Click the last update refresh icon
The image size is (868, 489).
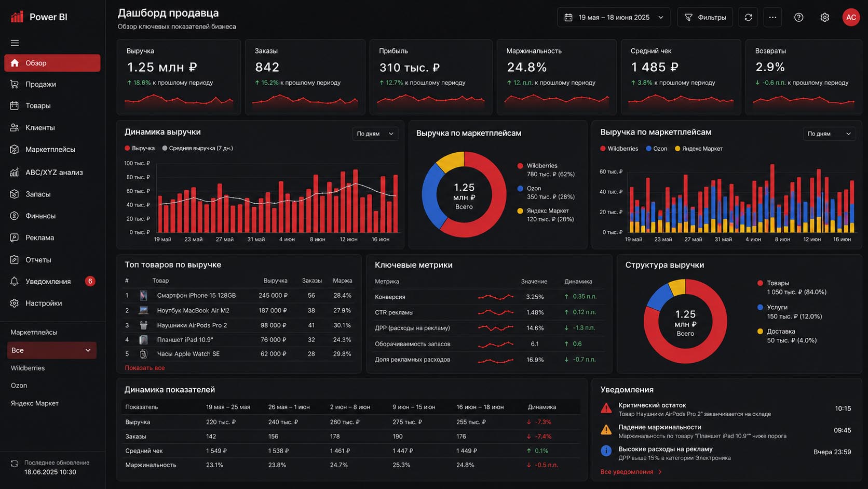pyautogui.click(x=15, y=463)
